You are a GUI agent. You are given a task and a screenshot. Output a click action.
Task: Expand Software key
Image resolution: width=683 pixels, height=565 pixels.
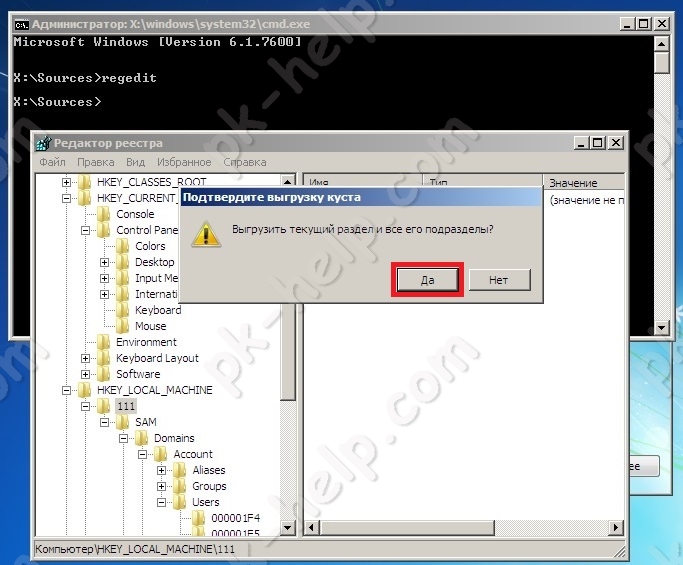click(x=85, y=374)
